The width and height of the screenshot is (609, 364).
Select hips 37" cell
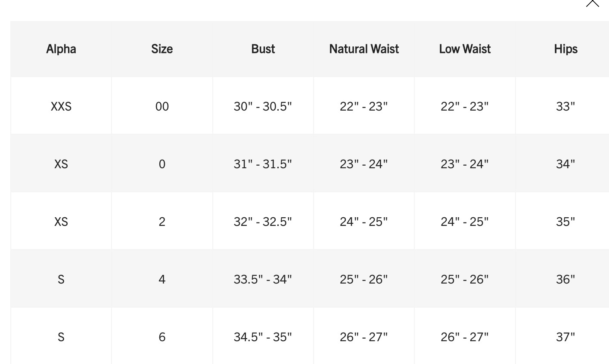click(565, 336)
